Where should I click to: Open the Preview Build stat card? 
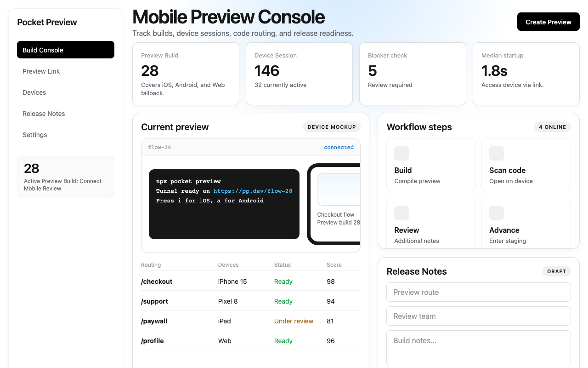(x=186, y=74)
